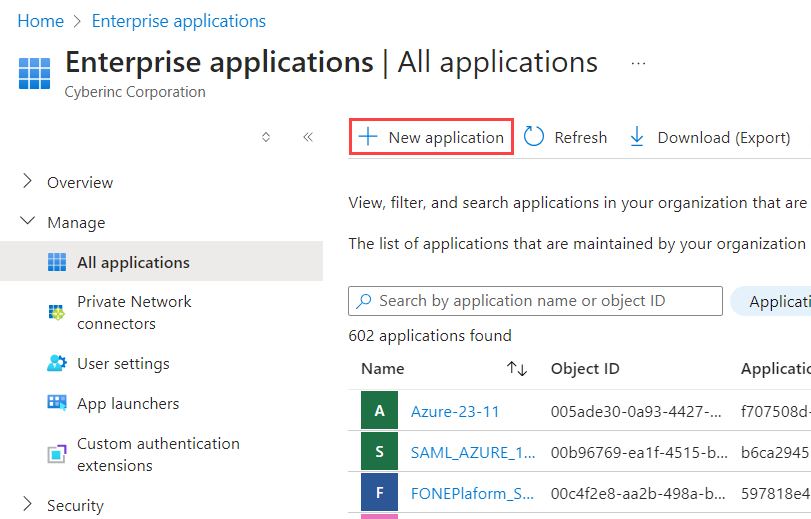This screenshot has width=811, height=519.
Task: Click the Application ID column header
Action: pos(775,368)
